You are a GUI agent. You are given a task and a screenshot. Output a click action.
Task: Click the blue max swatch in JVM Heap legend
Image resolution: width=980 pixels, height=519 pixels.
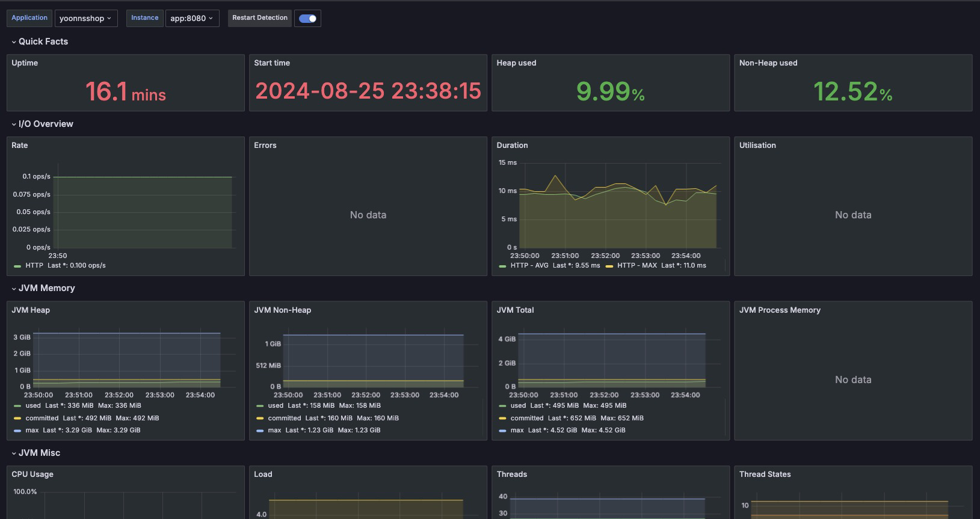pyautogui.click(x=17, y=431)
